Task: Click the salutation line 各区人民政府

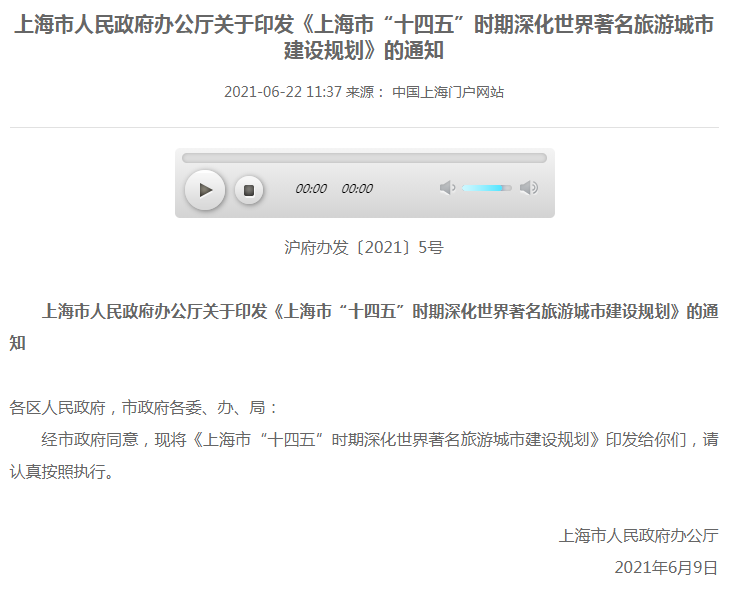Action: (x=57, y=408)
